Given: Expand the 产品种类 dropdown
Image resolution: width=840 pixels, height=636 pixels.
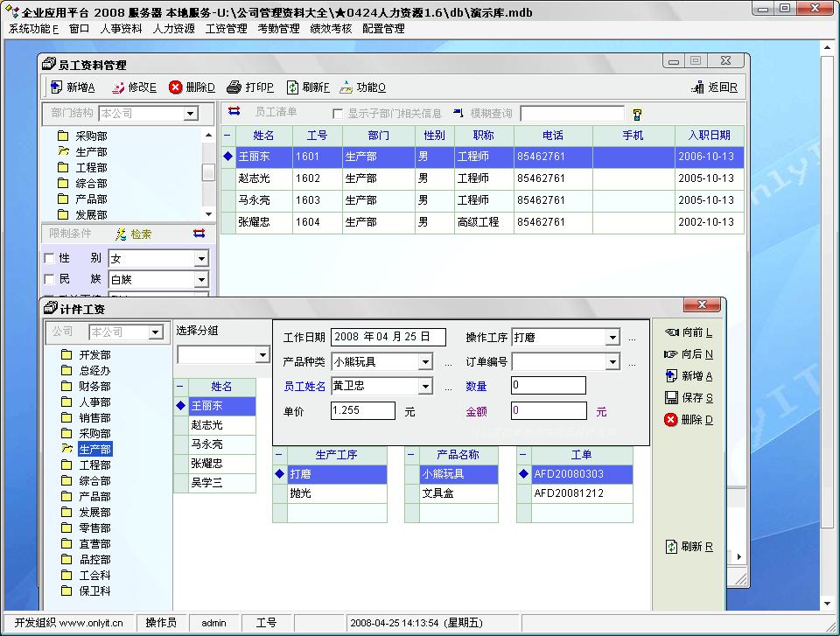Looking at the screenshot, I should click(x=425, y=362).
